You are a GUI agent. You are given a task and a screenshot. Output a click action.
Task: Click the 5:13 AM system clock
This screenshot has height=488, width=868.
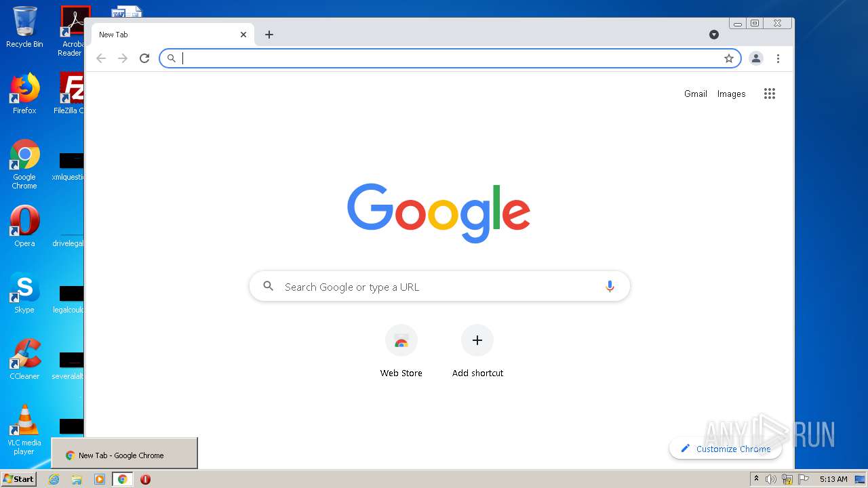coord(833,479)
